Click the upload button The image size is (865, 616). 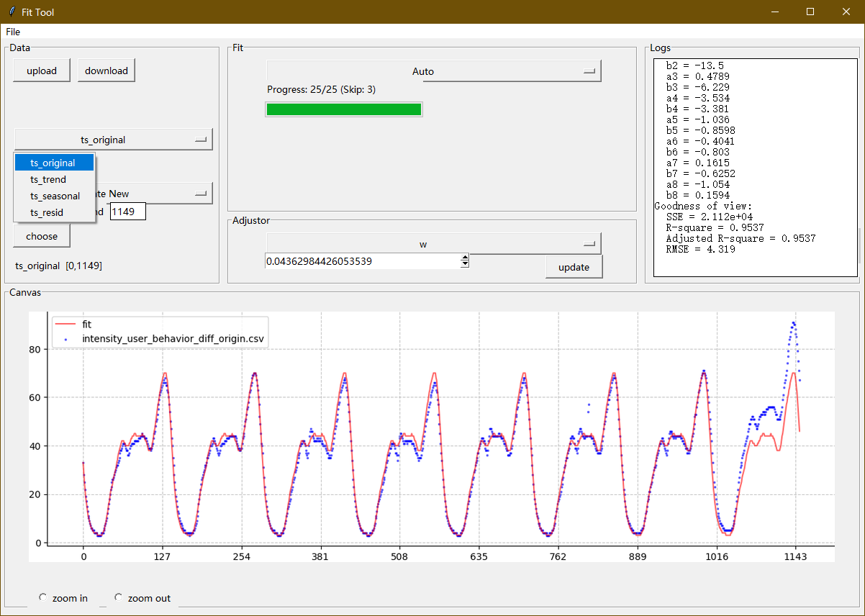point(42,71)
